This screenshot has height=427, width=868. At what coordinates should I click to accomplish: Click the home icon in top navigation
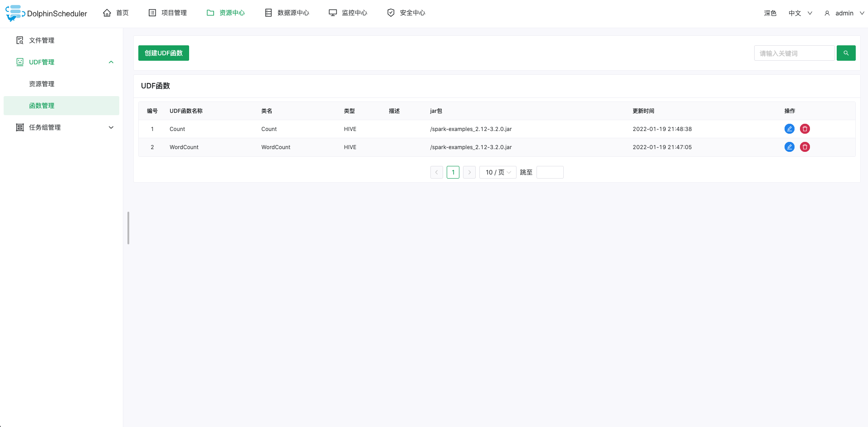point(107,13)
